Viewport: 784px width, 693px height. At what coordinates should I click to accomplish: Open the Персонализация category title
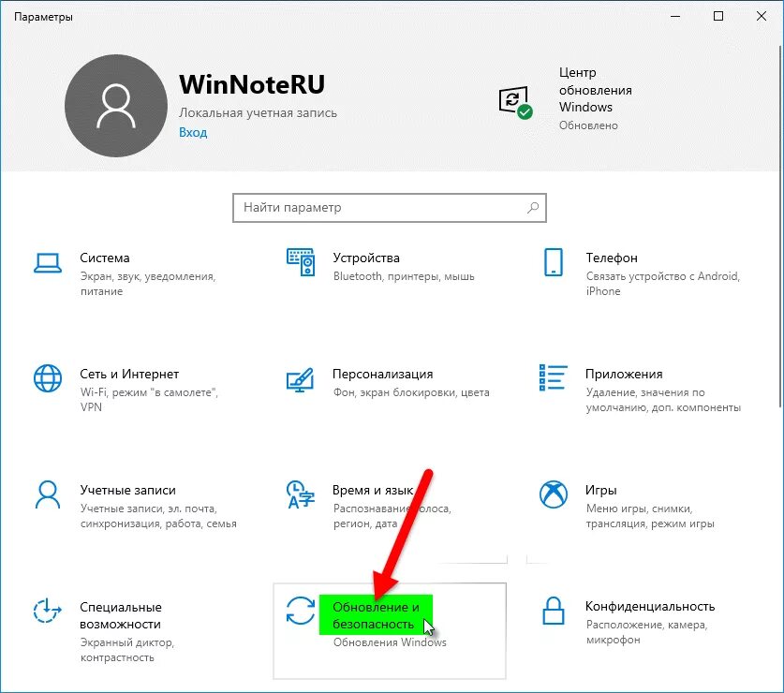pyautogui.click(x=382, y=374)
